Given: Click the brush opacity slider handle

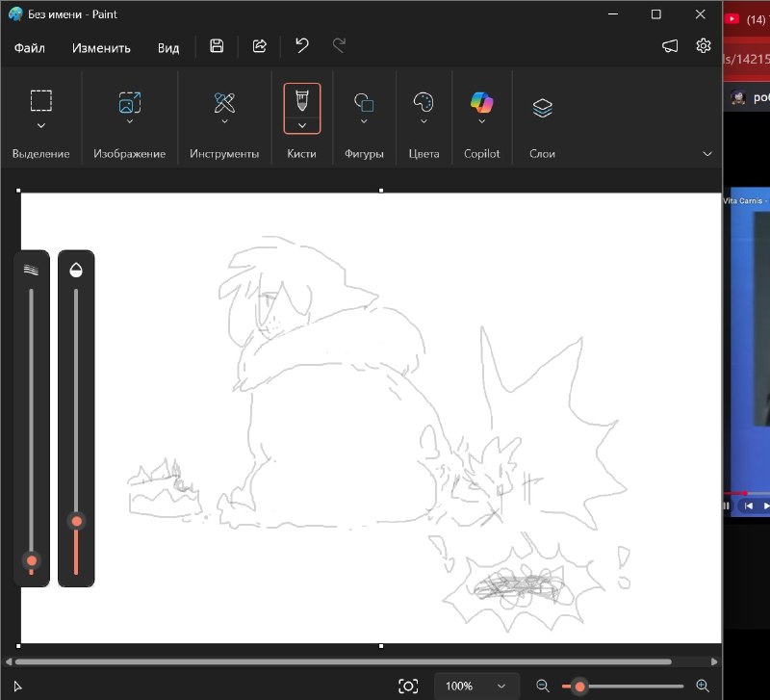Looking at the screenshot, I should [77, 521].
